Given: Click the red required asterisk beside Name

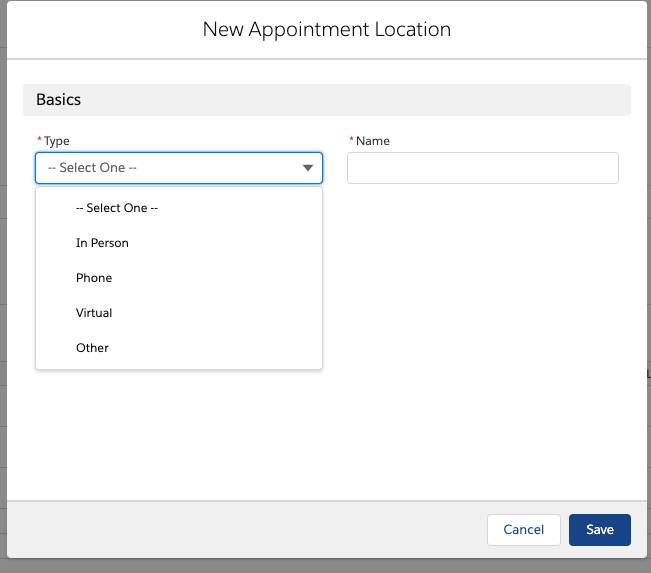Looking at the screenshot, I should coord(351,139).
